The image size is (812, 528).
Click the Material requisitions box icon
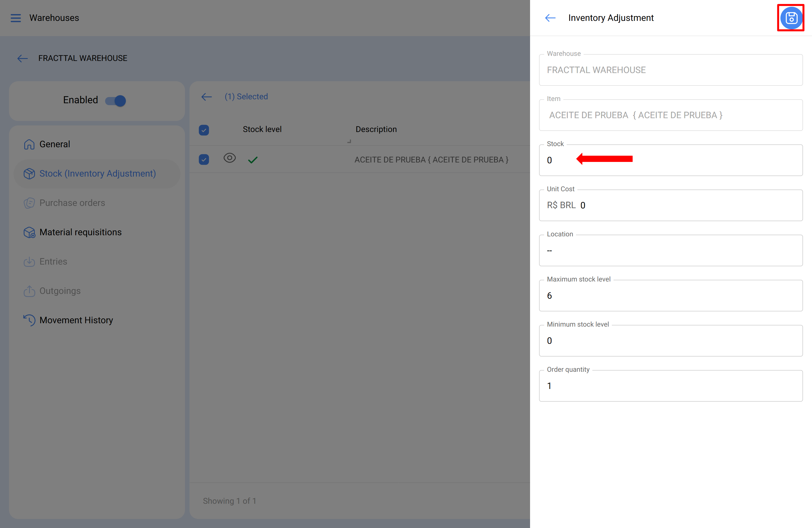tap(29, 232)
